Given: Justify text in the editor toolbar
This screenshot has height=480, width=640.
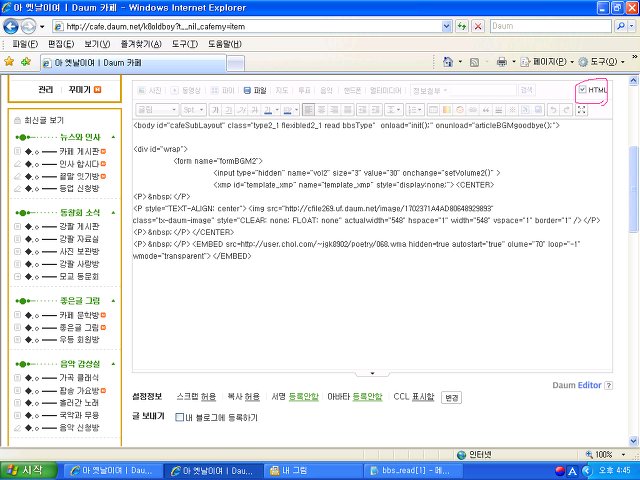Looking at the screenshot, I should pos(347,110).
